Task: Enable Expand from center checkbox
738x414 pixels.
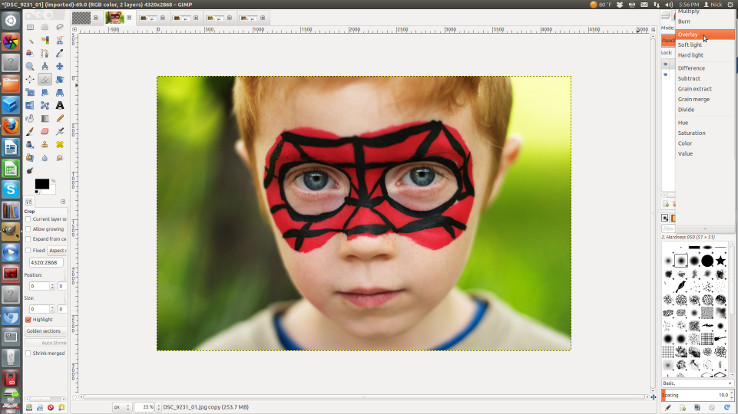Action: 28,239
